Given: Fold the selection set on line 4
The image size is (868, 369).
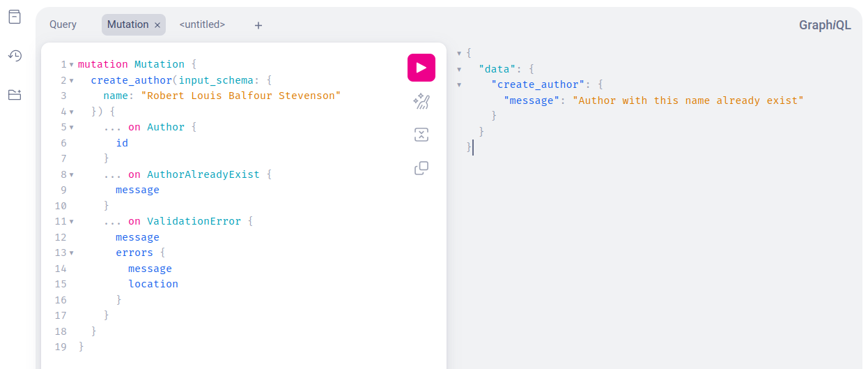Looking at the screenshot, I should point(72,112).
